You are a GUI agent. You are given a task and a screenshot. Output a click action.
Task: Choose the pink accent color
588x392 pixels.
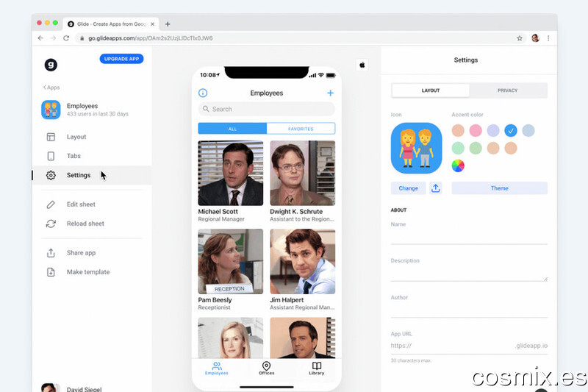click(476, 130)
